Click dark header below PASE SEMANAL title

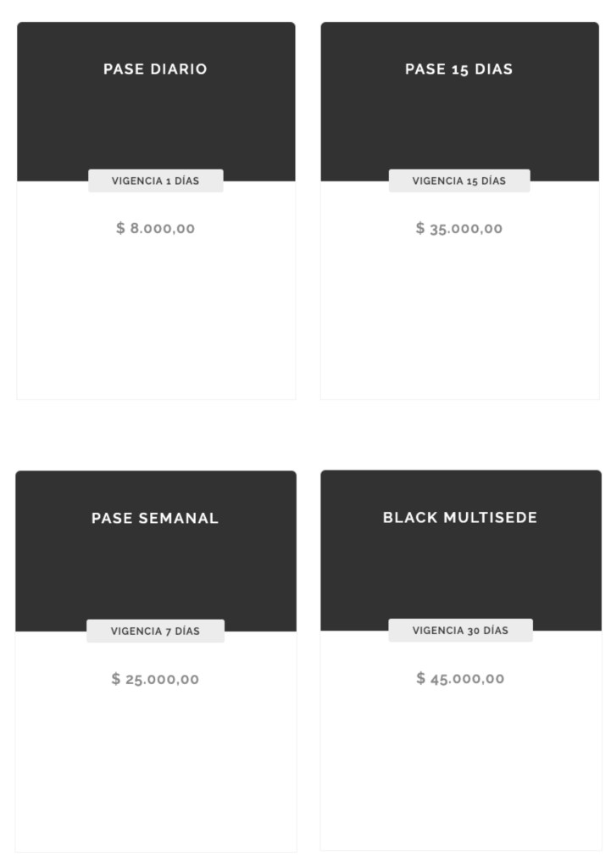pyautogui.click(x=155, y=572)
